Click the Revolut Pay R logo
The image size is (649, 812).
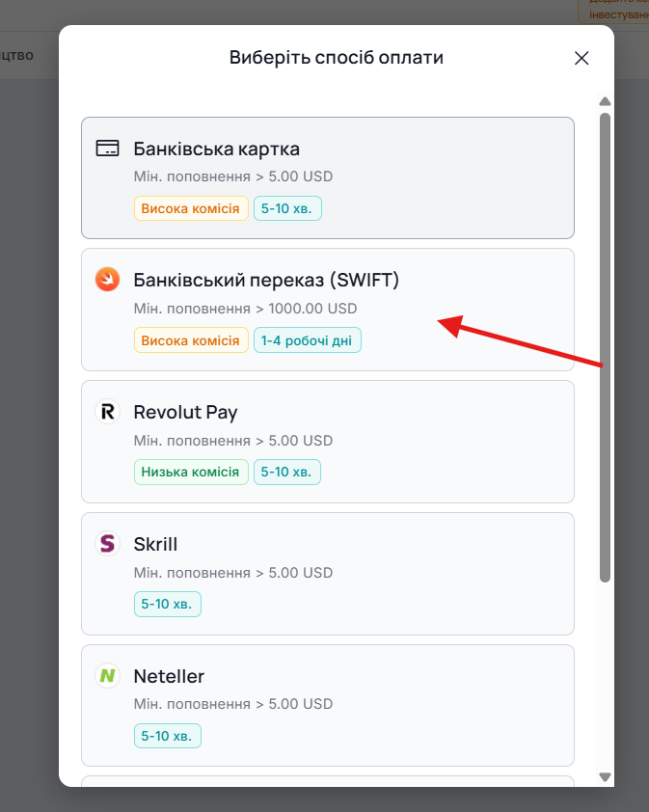coord(107,412)
